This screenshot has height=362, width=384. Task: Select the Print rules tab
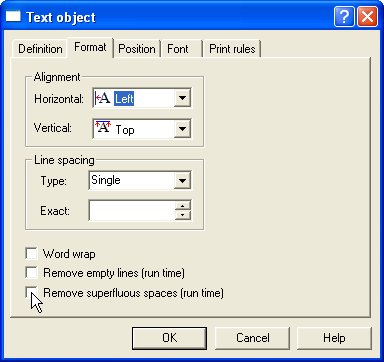[232, 49]
